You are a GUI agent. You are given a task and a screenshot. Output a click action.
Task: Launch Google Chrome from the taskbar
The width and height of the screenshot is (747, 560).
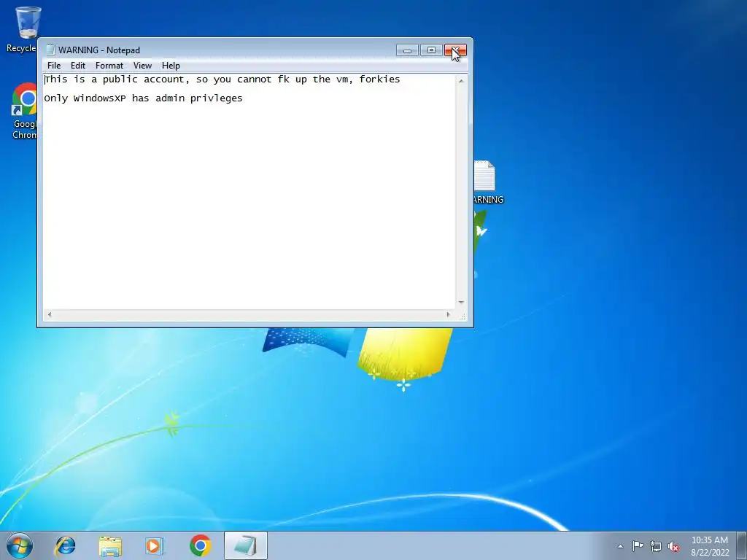(200, 545)
